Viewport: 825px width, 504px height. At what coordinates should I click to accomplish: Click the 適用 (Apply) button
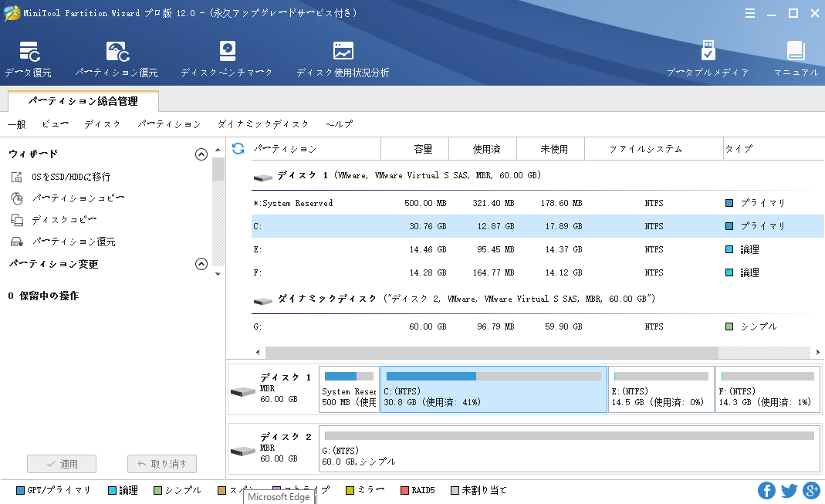point(62,464)
